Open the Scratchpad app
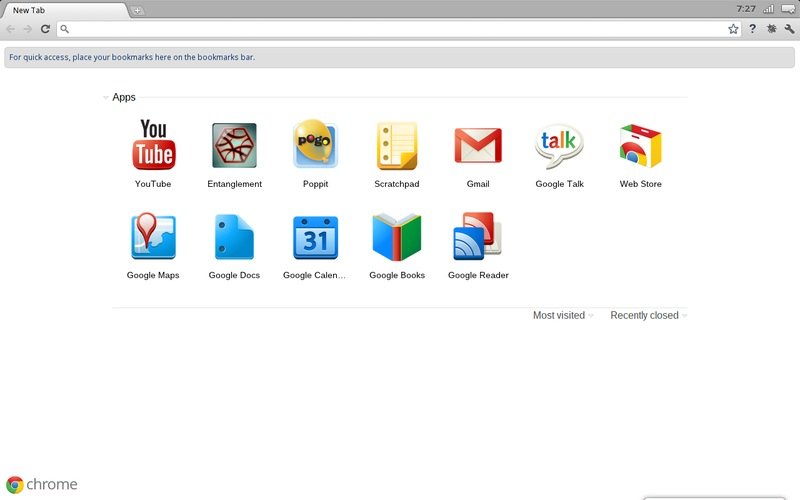Viewport: 800px width, 500px height. pos(397,145)
